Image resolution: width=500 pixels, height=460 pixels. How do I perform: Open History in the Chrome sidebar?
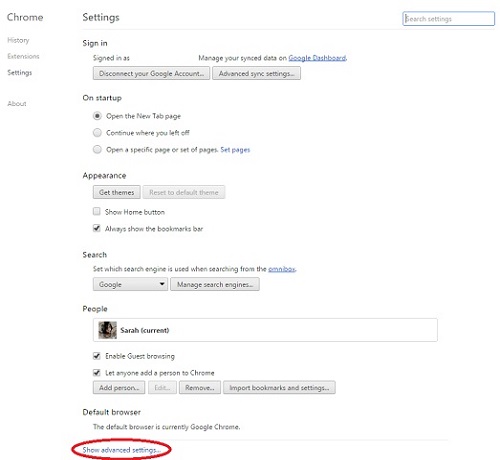pyautogui.click(x=18, y=40)
